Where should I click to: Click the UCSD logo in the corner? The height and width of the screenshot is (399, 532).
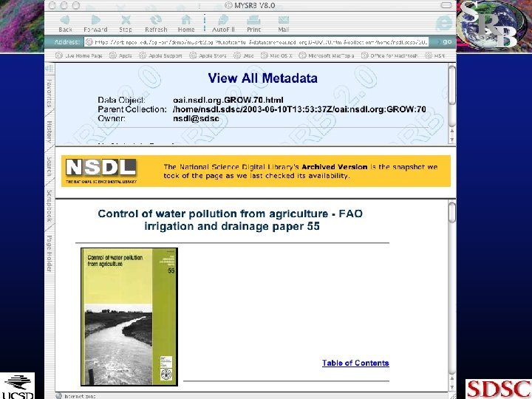pyautogui.click(x=17, y=386)
